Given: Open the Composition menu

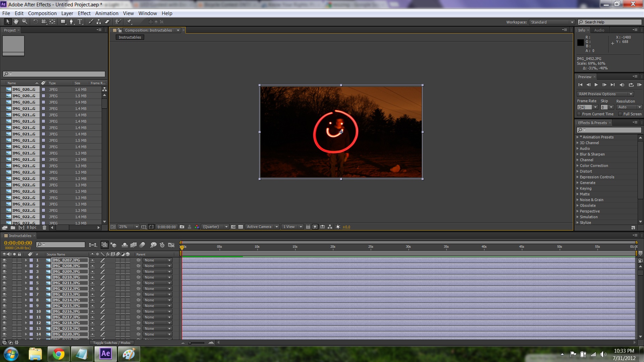Looking at the screenshot, I should coord(42,13).
